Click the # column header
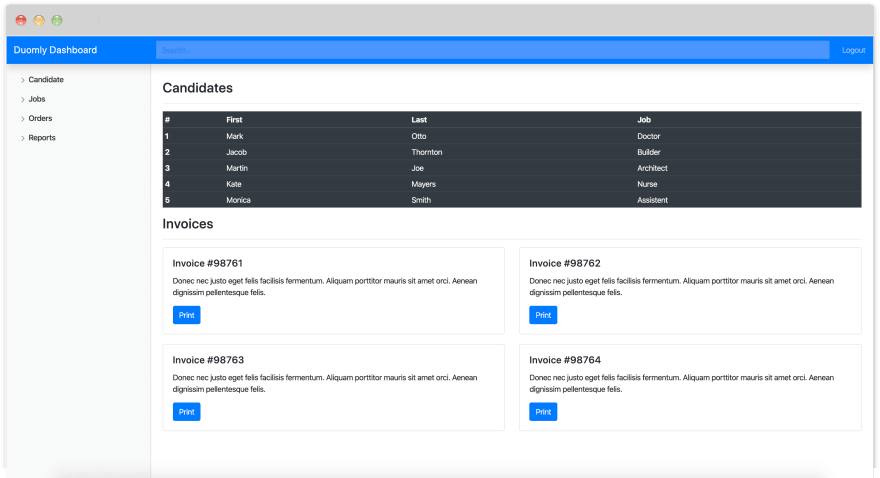This screenshot has height=478, width=880. [x=167, y=120]
